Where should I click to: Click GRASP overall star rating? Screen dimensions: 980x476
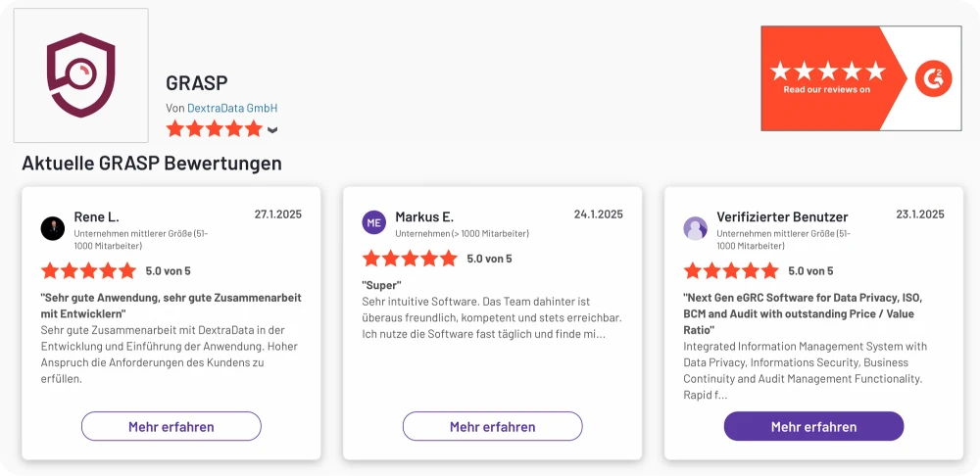[215, 128]
